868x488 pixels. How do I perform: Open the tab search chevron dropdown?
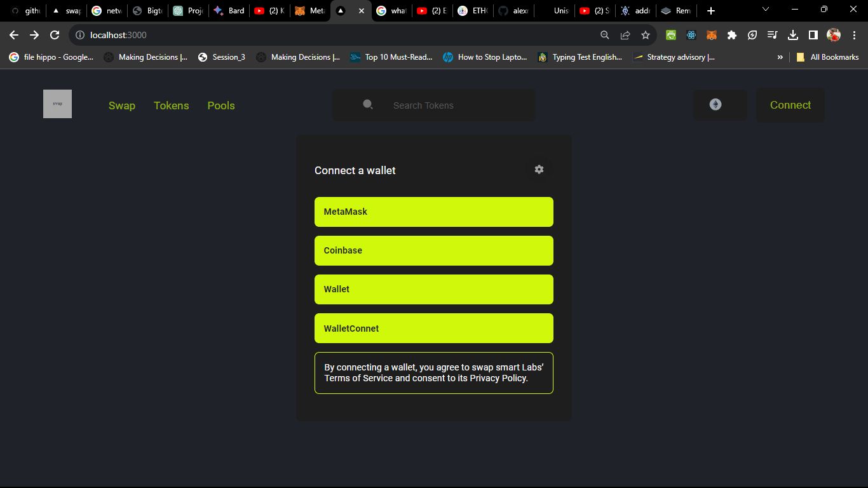tap(766, 9)
